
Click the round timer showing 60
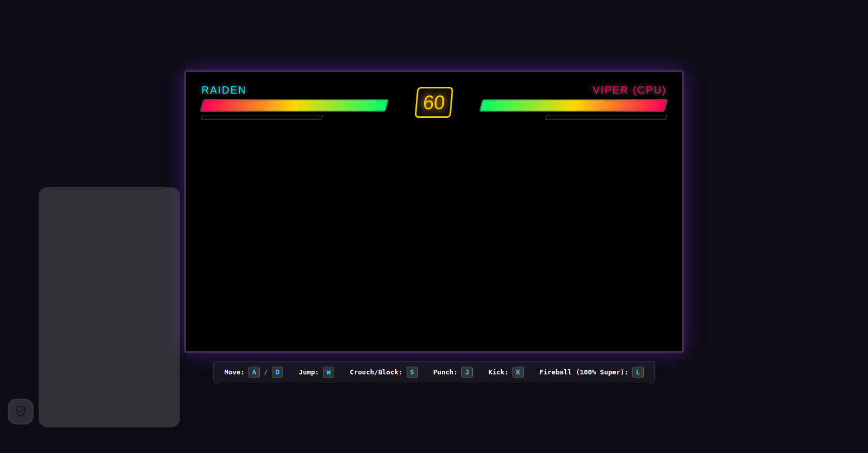pos(434,102)
